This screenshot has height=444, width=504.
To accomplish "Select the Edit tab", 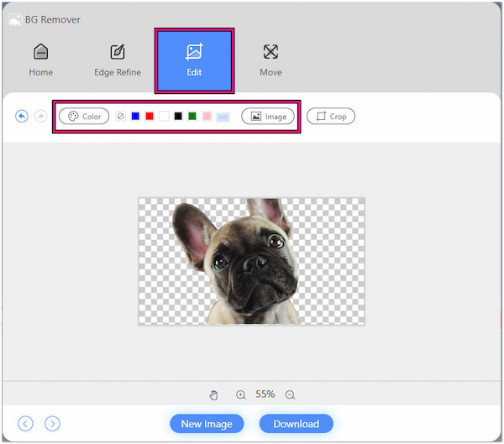I will coord(194,60).
